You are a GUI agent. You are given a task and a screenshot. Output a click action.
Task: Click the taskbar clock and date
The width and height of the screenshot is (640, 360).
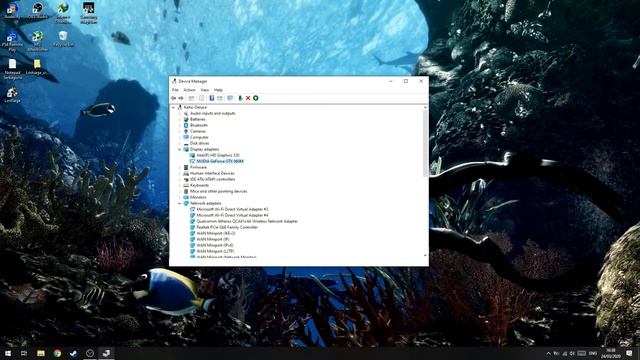(x=611, y=353)
